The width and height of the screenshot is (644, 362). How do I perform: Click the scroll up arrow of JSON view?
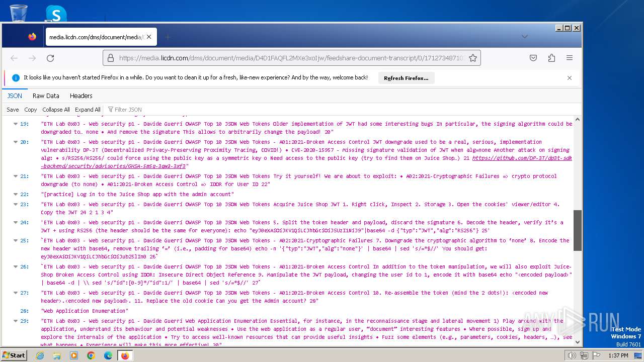click(578, 120)
